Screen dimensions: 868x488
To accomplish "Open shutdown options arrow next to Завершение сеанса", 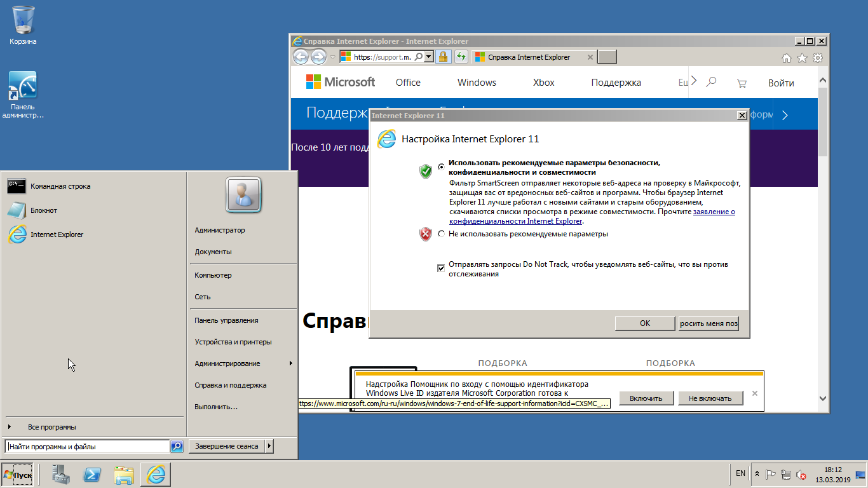I will click(269, 446).
